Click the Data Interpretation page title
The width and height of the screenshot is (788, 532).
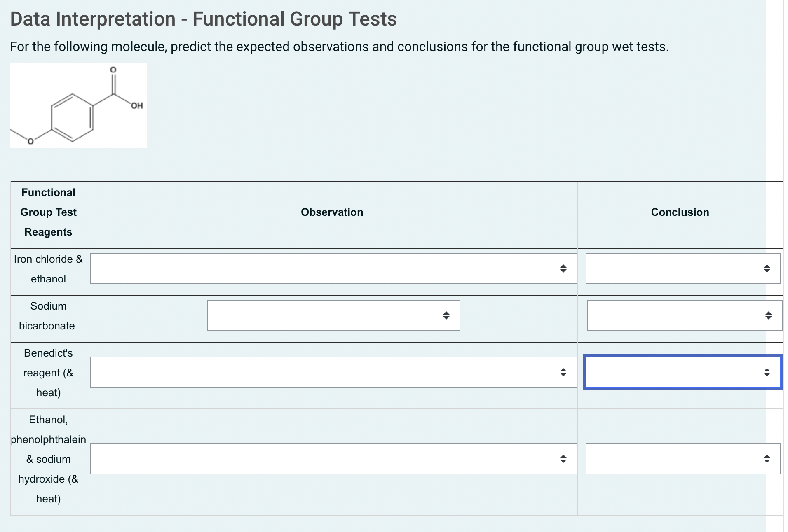click(203, 18)
